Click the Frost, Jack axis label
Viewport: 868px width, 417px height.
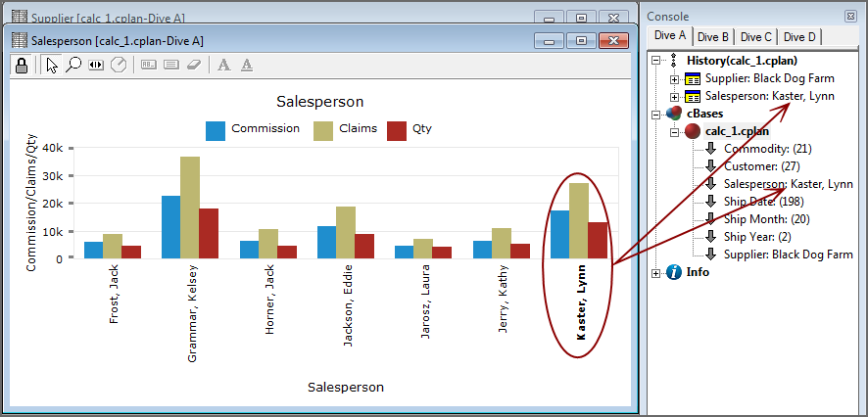point(114,294)
